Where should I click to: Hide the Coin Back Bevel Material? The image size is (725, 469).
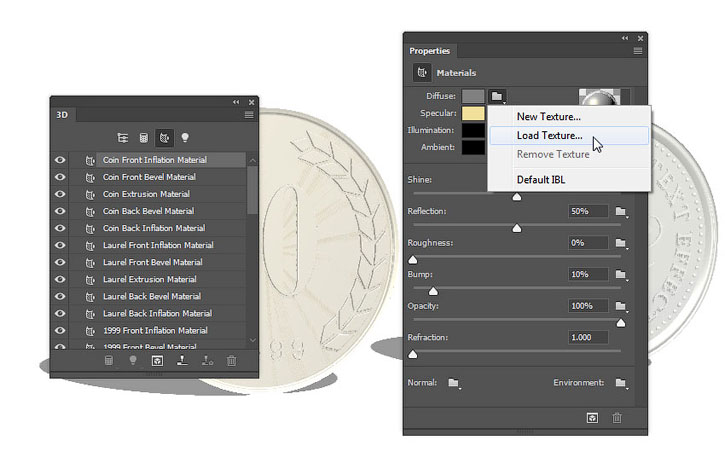click(x=60, y=211)
